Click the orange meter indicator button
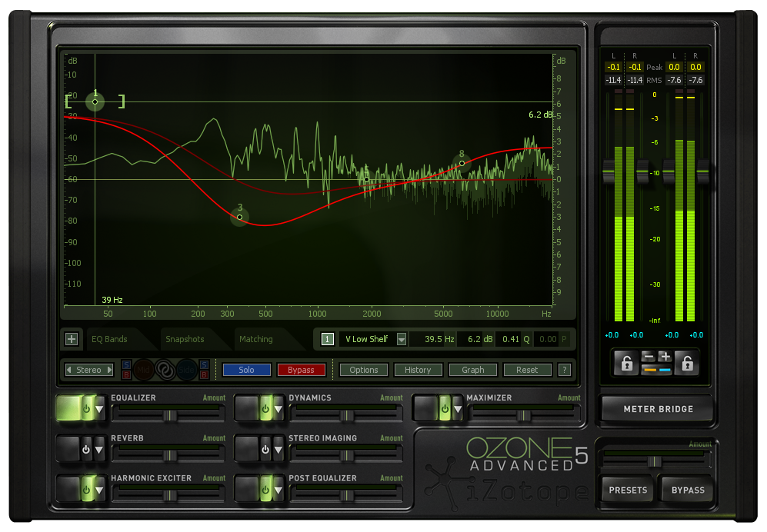 [x=649, y=370]
